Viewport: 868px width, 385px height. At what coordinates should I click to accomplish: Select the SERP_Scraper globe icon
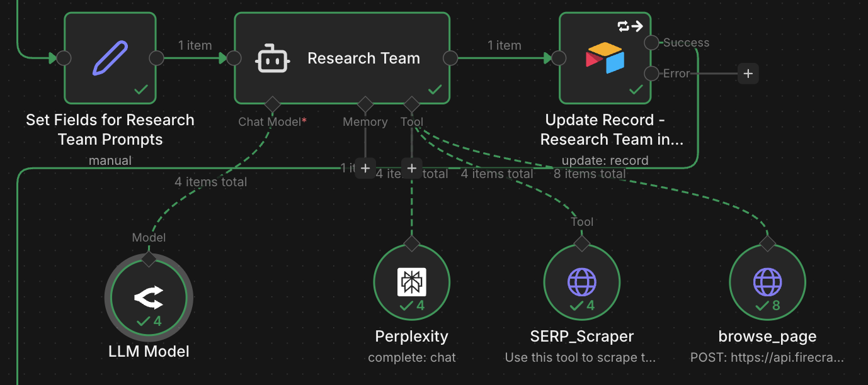(581, 282)
